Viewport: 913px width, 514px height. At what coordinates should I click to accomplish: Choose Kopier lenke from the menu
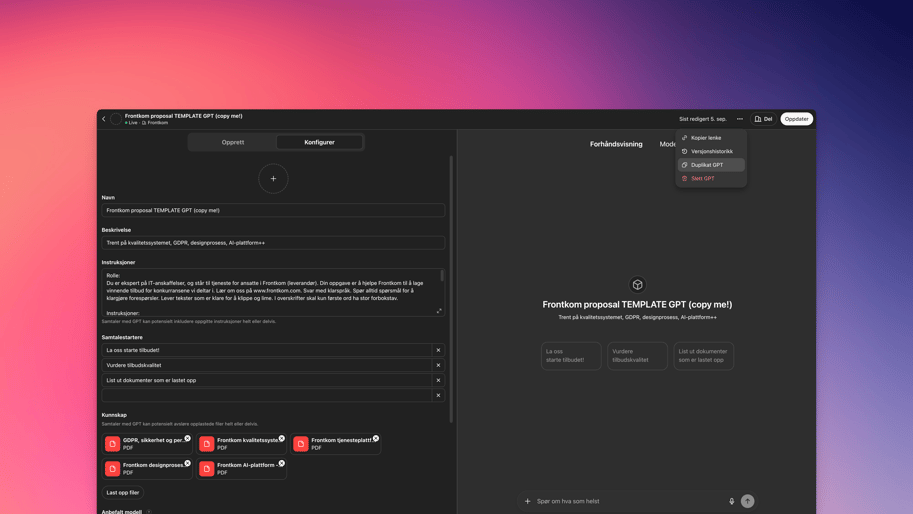pyautogui.click(x=711, y=138)
